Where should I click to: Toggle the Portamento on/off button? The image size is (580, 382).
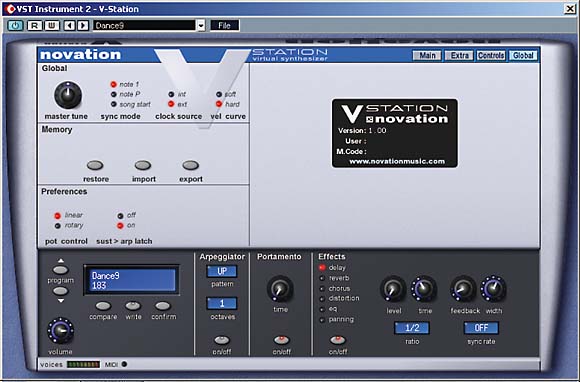(x=281, y=340)
